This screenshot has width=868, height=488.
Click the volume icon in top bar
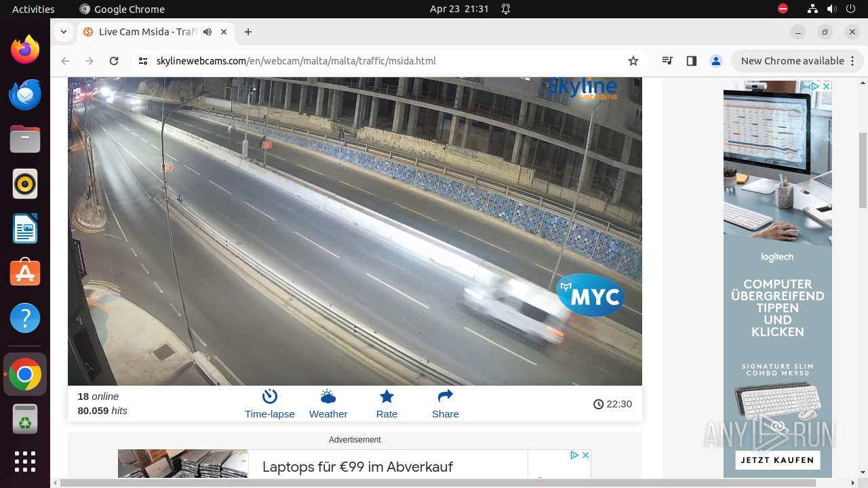click(x=832, y=9)
